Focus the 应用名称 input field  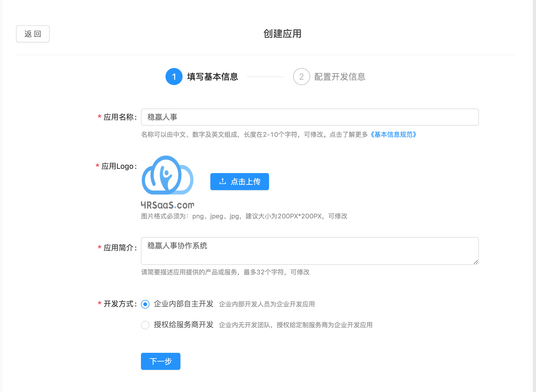[310, 117]
